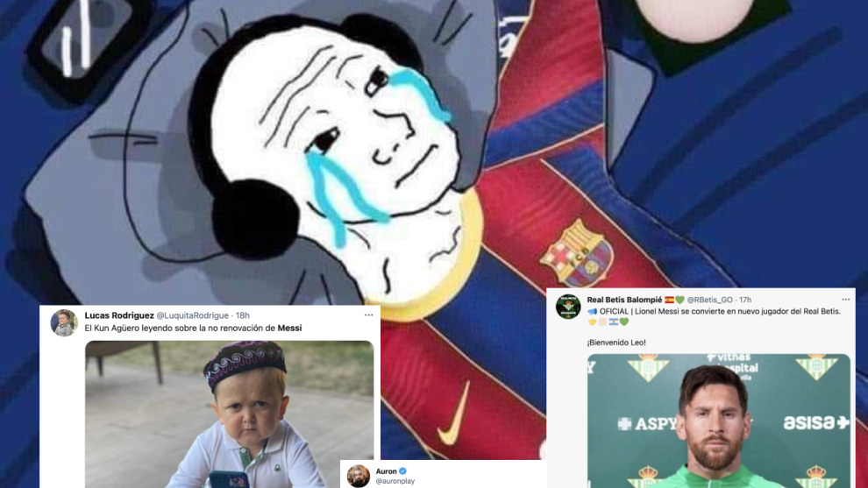Open more options on Lucas Rodriguez tweet
The image size is (868, 488).
pyautogui.click(x=368, y=315)
